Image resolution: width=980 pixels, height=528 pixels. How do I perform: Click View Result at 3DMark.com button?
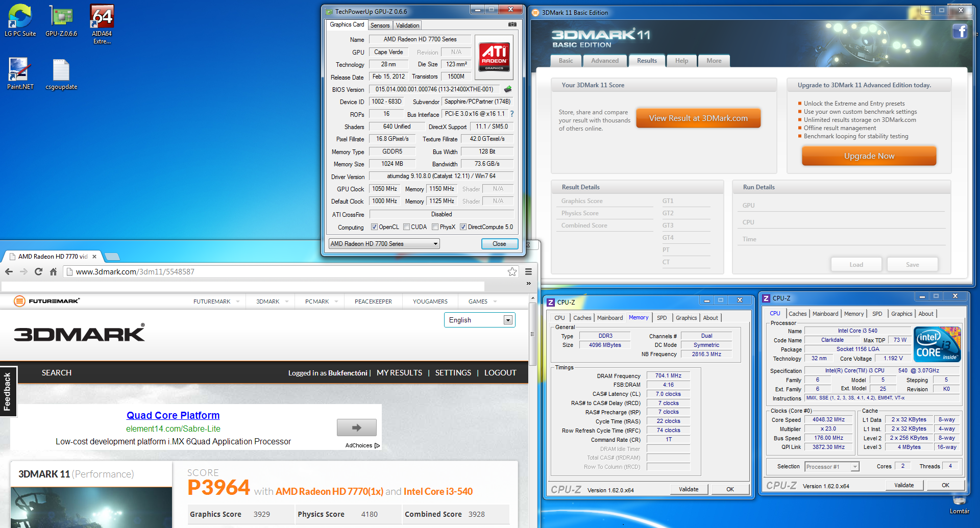click(698, 118)
